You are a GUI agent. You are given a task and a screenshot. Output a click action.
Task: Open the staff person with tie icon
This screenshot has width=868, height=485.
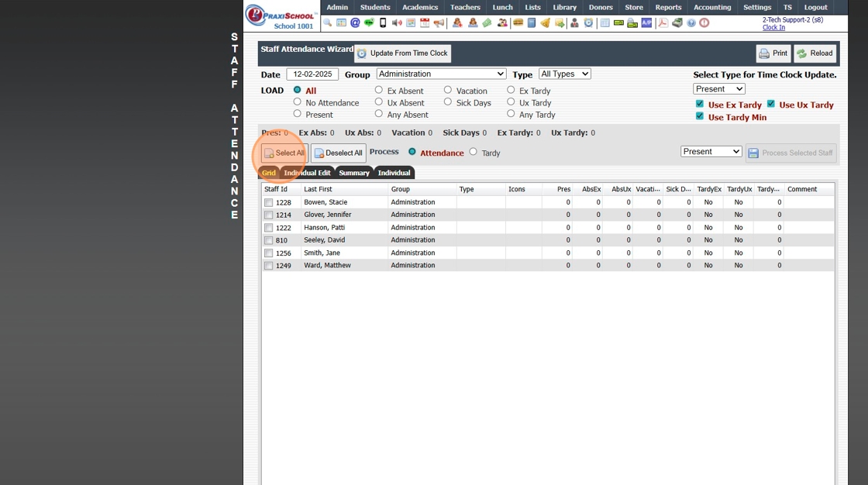(574, 22)
